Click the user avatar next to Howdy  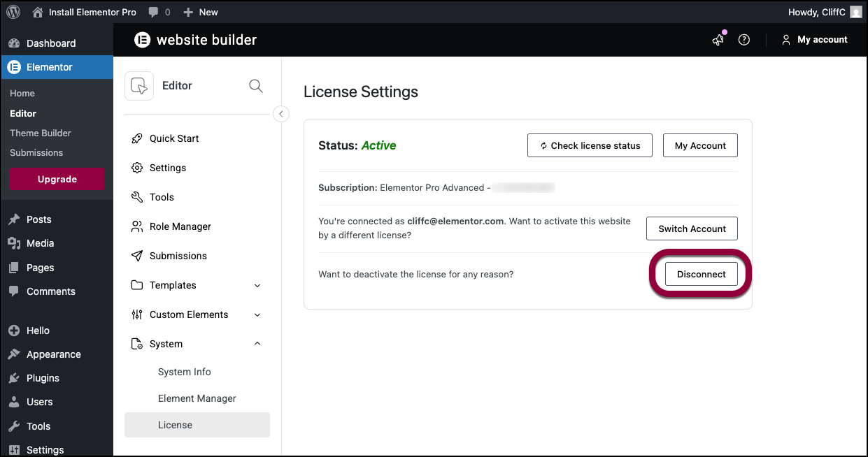[x=855, y=12]
